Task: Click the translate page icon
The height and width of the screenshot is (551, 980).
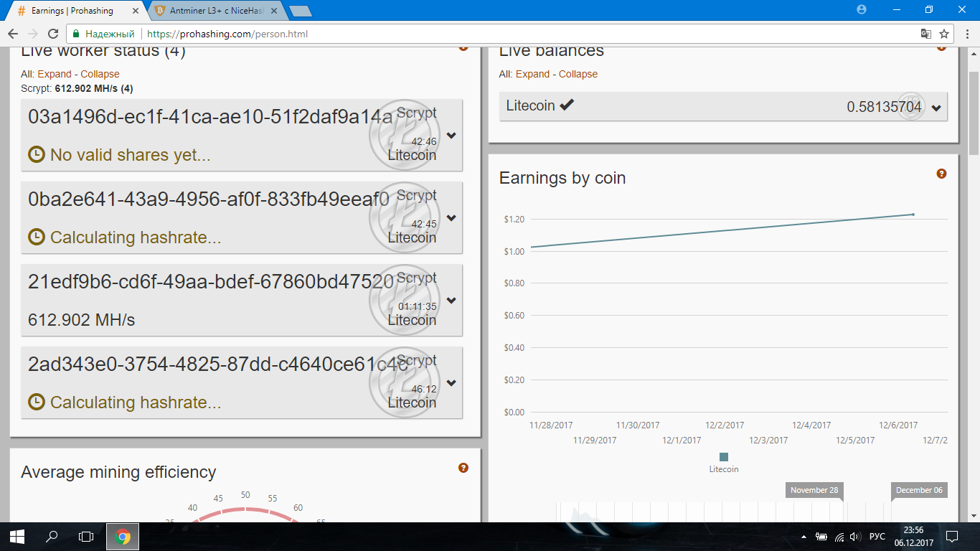Action: 926,34
